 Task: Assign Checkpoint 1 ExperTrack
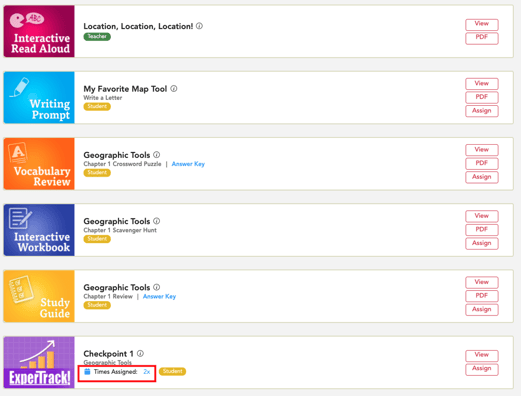click(x=482, y=369)
